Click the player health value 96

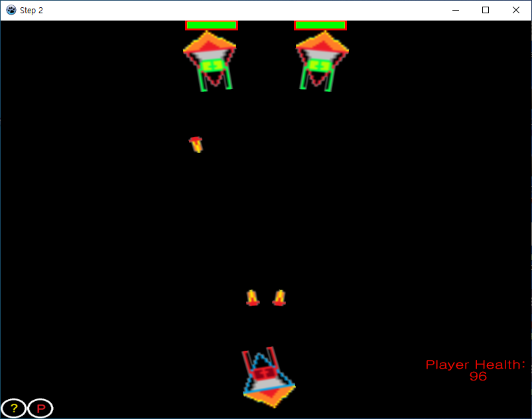click(x=478, y=377)
